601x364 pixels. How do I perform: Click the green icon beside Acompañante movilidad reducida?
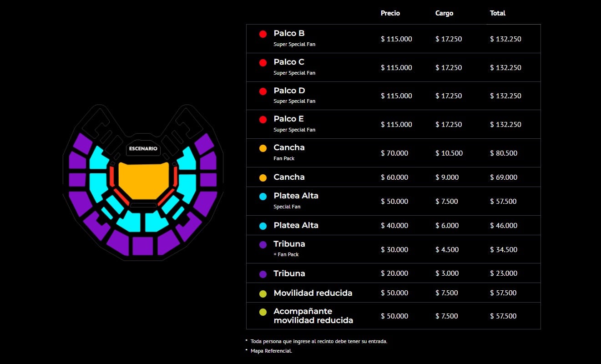tap(263, 312)
